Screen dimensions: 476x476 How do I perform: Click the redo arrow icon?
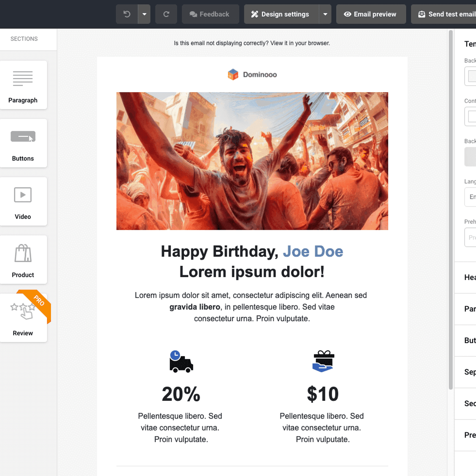click(x=166, y=14)
